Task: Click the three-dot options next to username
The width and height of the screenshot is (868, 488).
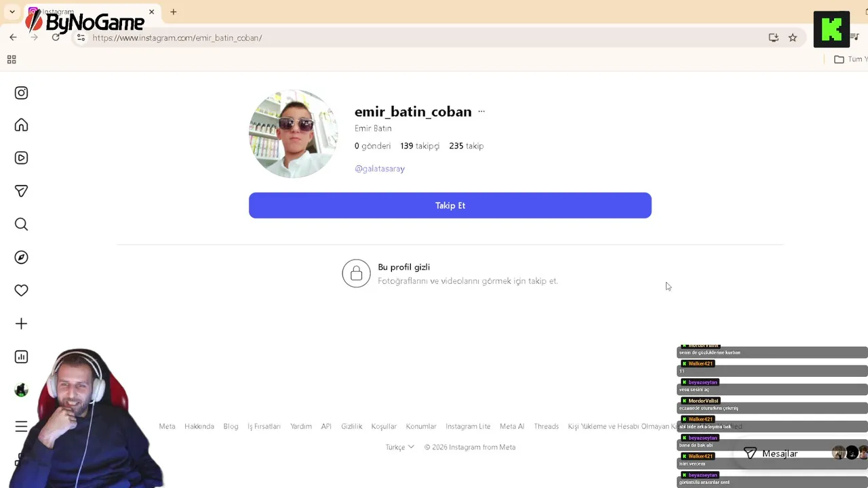Action: click(x=481, y=112)
